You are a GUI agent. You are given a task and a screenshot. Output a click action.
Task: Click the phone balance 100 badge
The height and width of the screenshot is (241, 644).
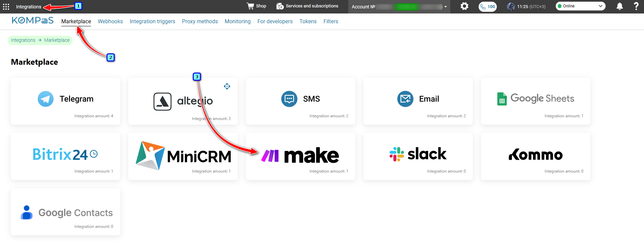click(x=488, y=6)
